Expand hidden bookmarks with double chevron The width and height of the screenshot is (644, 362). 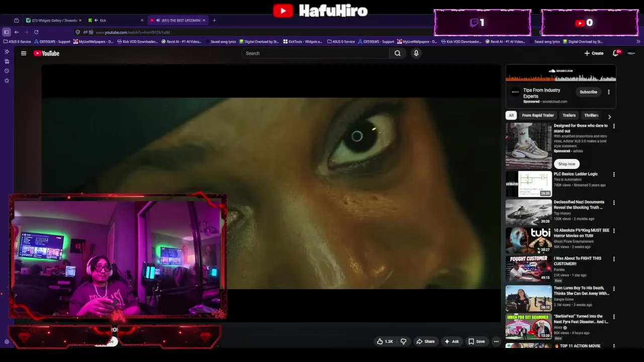click(638, 42)
